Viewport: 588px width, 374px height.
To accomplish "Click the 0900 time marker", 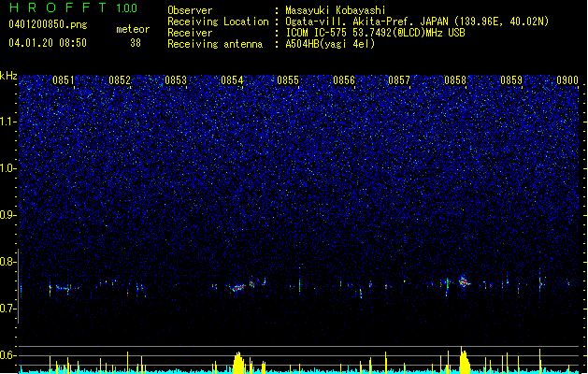I will click(x=567, y=80).
